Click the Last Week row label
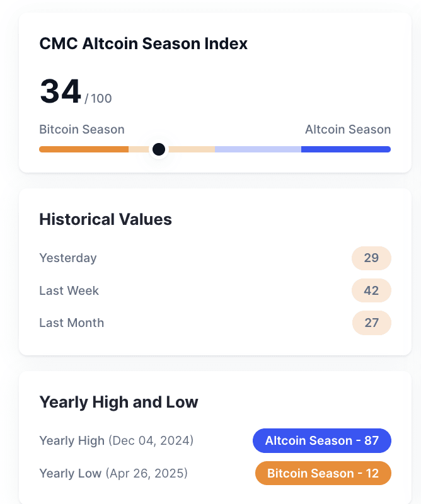The image size is (421, 504). pyautogui.click(x=69, y=290)
